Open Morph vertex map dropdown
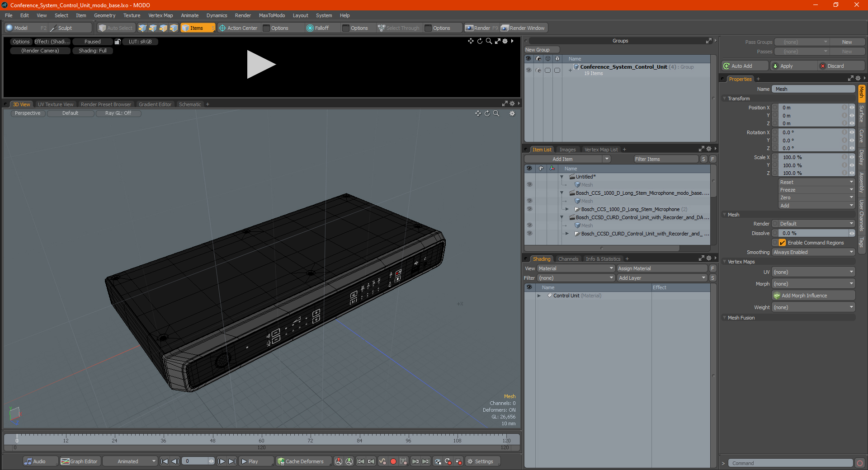Viewport: 868px width, 470px height. click(813, 284)
